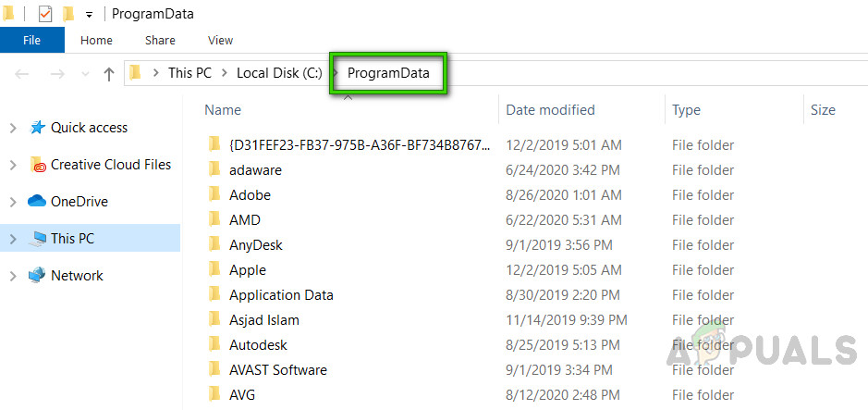The height and width of the screenshot is (410, 868).
Task: Expand the Quick access tree node
Action: 13,128
